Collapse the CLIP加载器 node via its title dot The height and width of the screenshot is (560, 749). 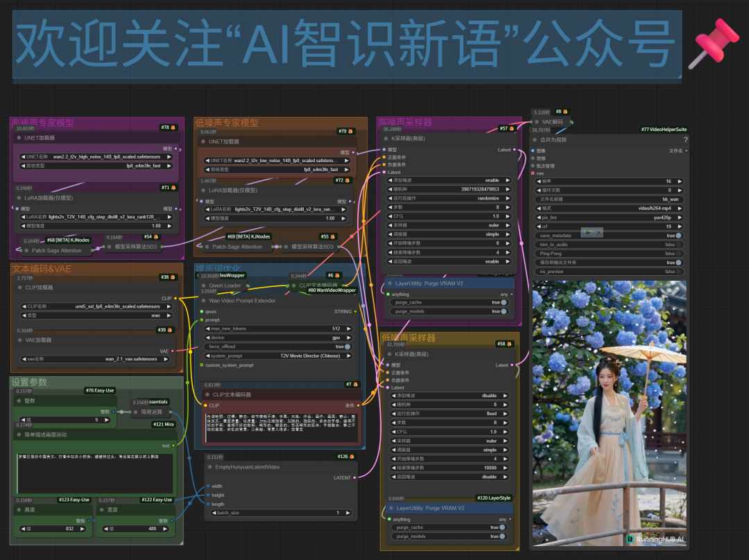(x=19, y=288)
